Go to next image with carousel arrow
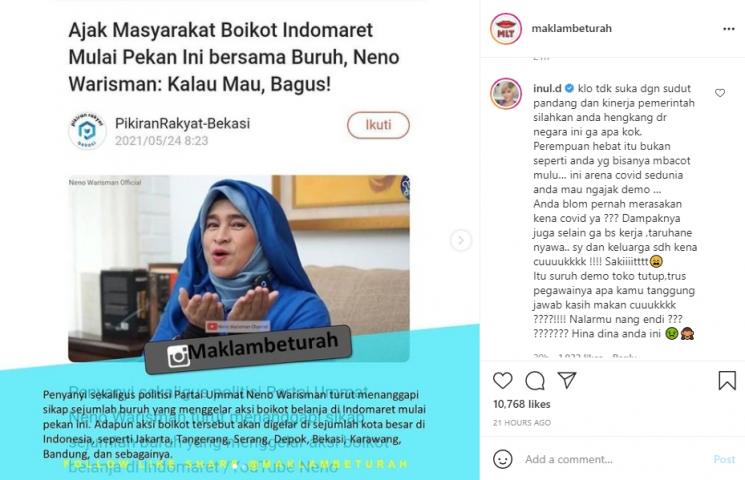Image resolution: width=745 pixels, height=480 pixels. [460, 240]
